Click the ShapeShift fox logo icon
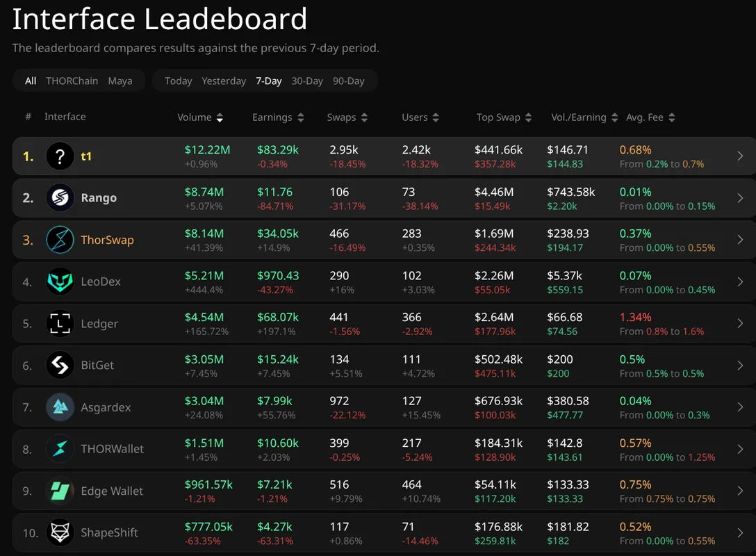This screenshot has width=756, height=556. pos(60,533)
